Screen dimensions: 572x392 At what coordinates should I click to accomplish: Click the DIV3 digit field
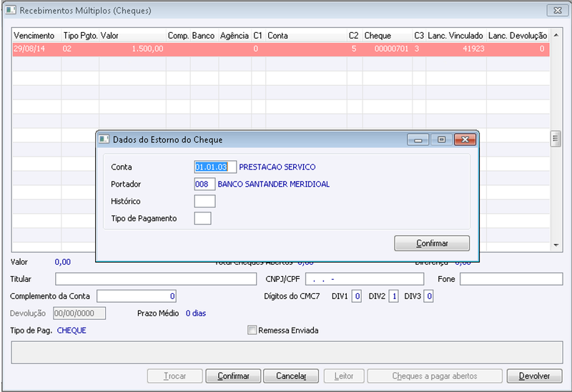coord(428,296)
